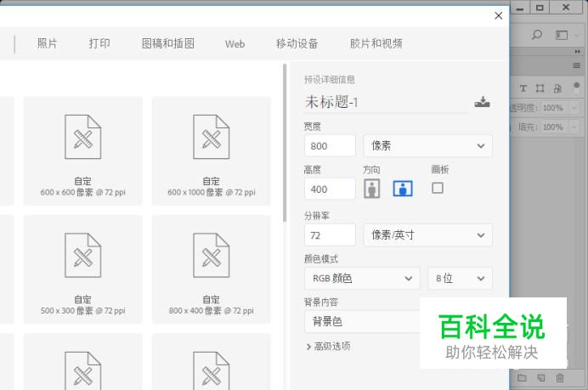Viewport: 588px width, 390px height.
Task: Click the delete layer trash icon
Action: (559, 377)
